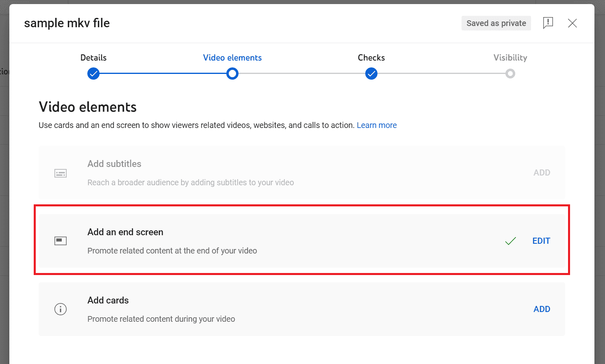
Task: Click the circled info icon beside Add cards
Action: point(60,309)
